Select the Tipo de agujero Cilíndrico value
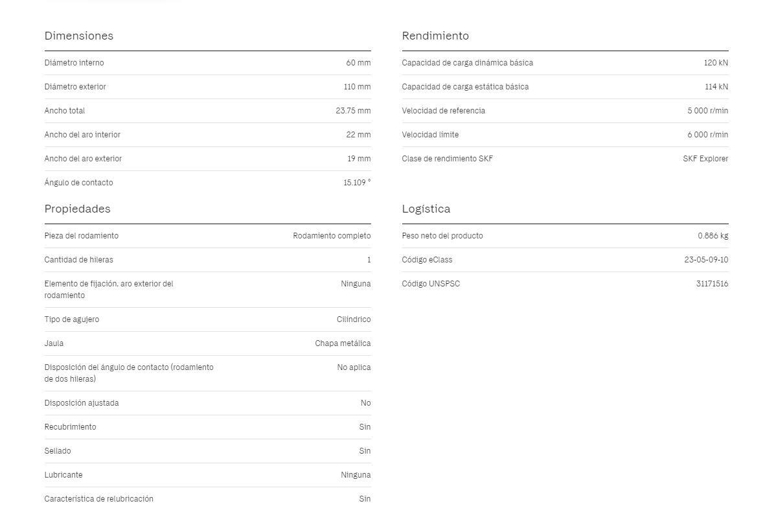Viewport: 765px width, 532px height. click(354, 319)
